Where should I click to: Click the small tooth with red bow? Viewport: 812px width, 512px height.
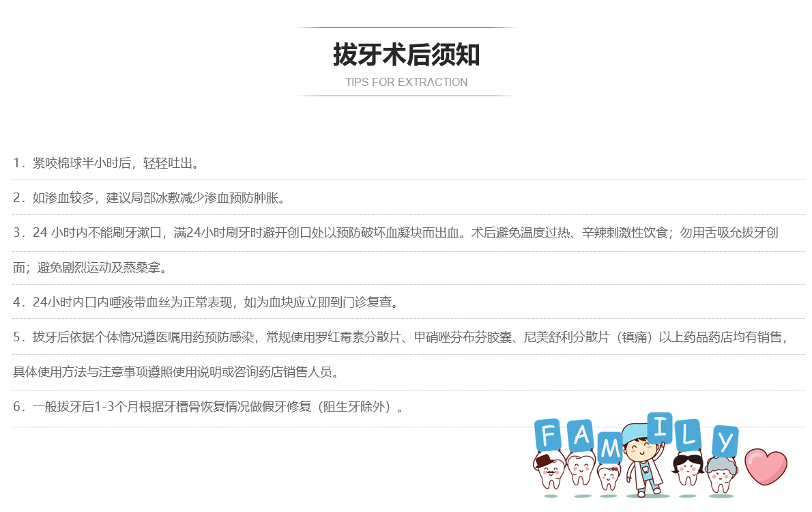pos(607,474)
